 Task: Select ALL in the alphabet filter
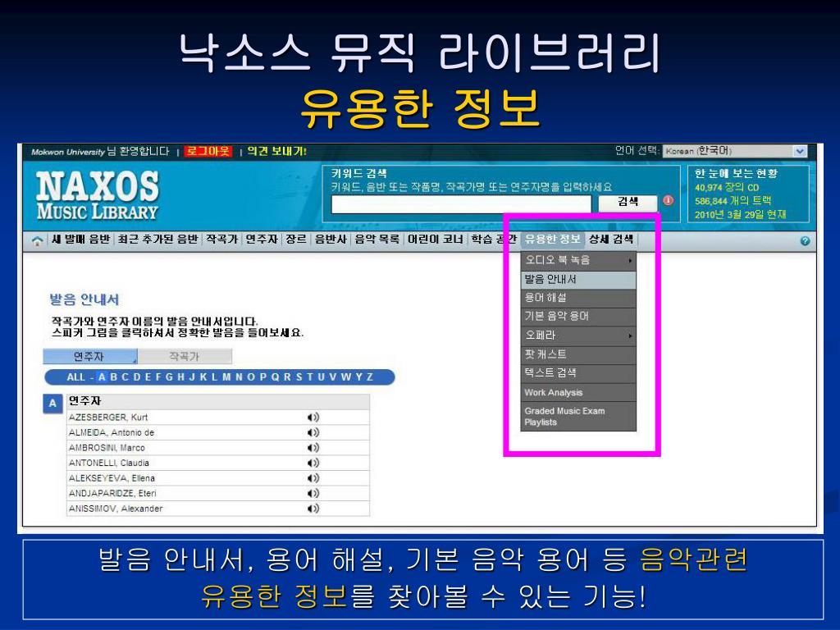click(76, 377)
